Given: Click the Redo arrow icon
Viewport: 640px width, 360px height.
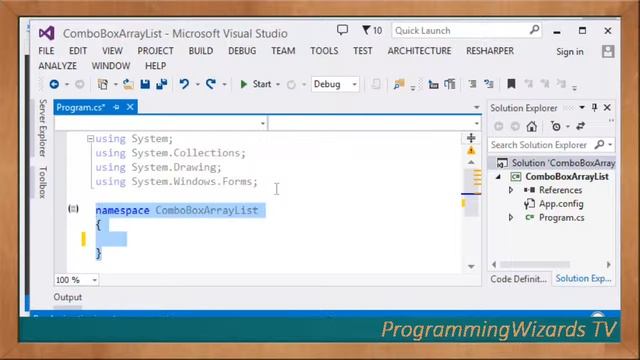Looking at the screenshot, I should [x=211, y=84].
